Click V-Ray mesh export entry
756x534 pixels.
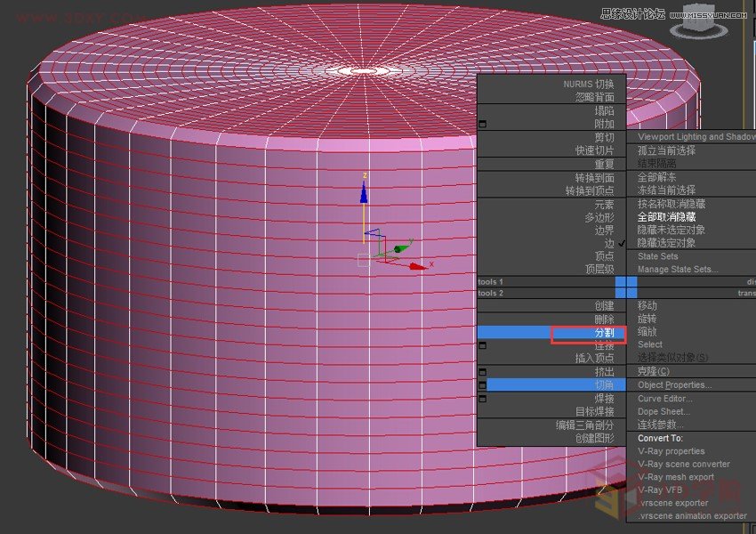(x=675, y=477)
